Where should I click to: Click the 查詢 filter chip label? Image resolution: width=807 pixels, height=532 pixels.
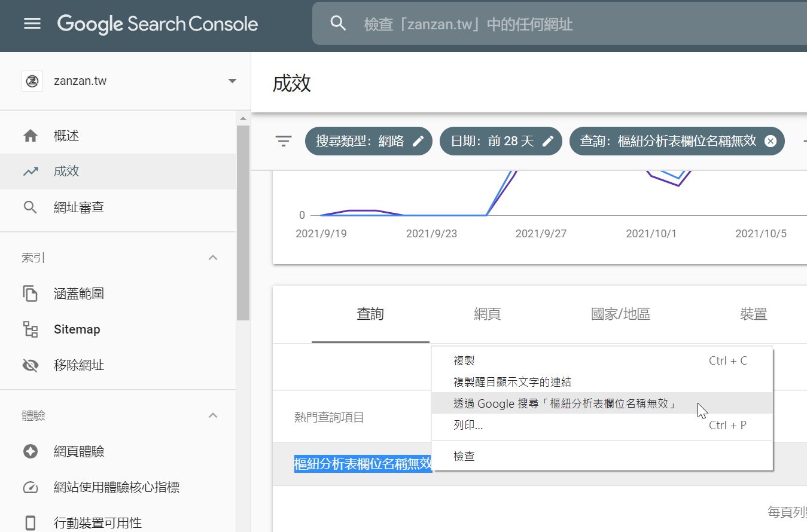click(668, 141)
